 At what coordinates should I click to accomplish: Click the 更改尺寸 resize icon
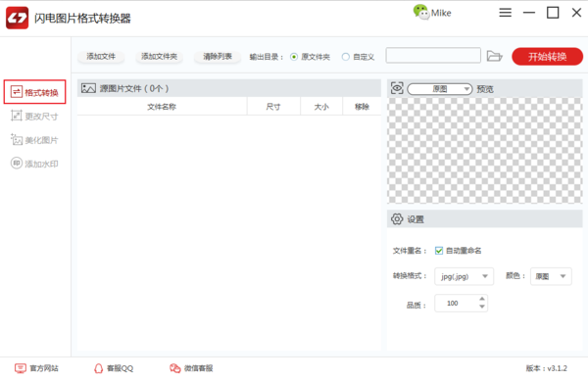(17, 116)
